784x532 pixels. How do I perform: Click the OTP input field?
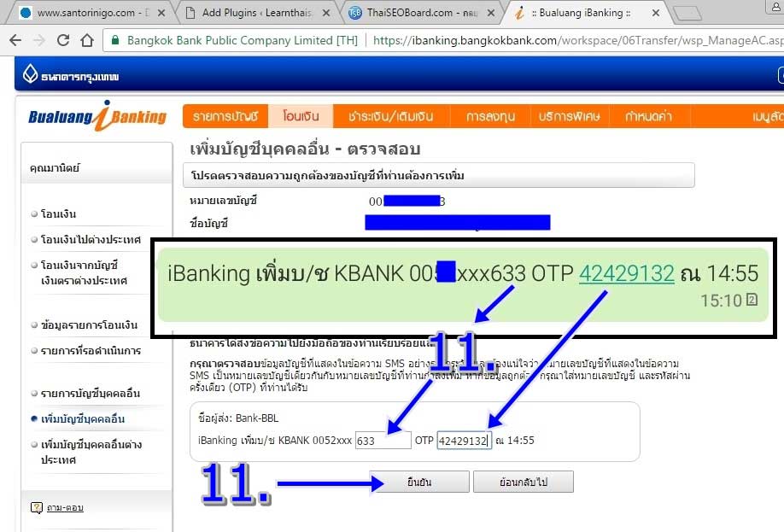(465, 441)
